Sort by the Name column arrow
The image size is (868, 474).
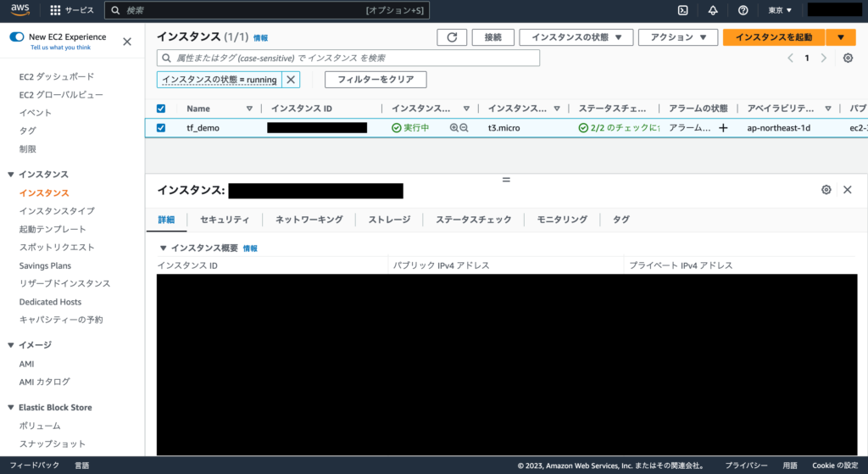tap(249, 109)
